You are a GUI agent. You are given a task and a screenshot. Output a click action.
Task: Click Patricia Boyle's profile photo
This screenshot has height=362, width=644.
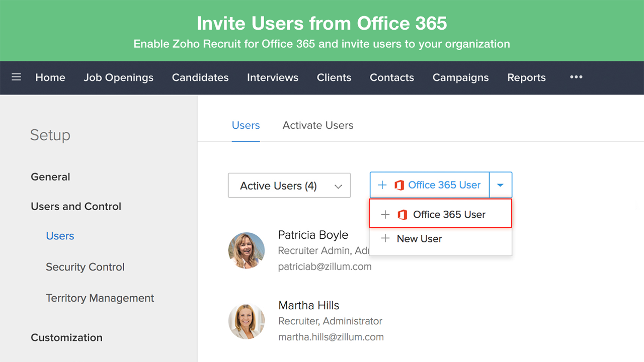[247, 250]
